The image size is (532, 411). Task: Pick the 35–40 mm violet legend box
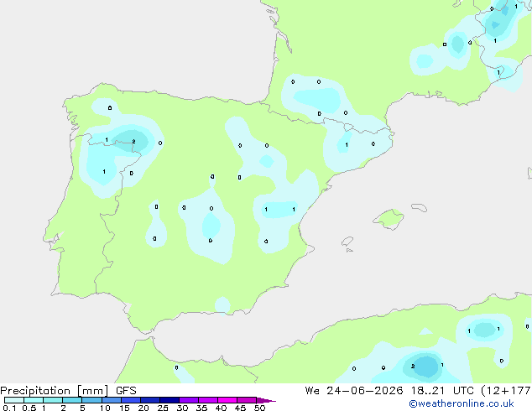pos(208,400)
